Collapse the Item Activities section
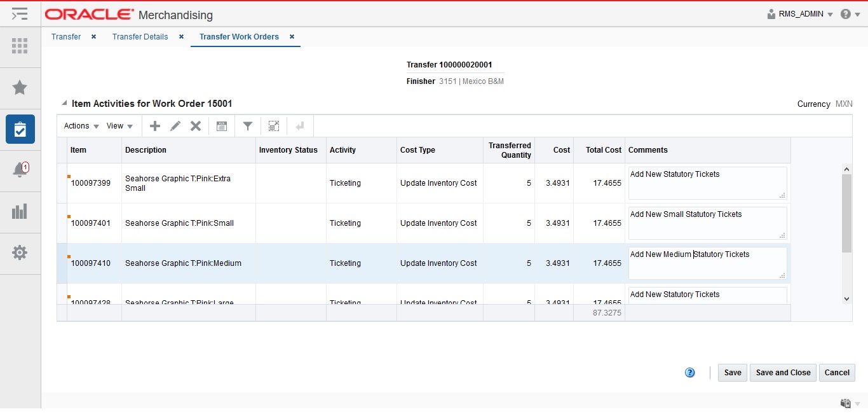868x416 pixels. pyautogui.click(x=63, y=102)
